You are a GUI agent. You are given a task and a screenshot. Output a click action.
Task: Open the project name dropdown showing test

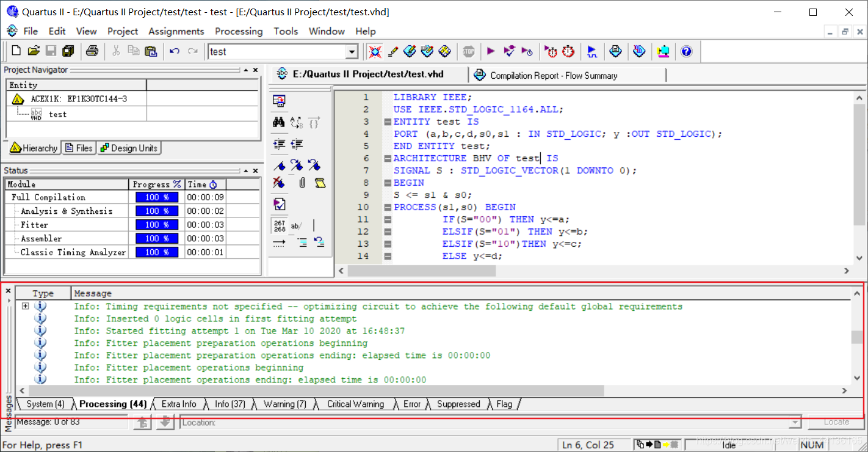coord(352,52)
